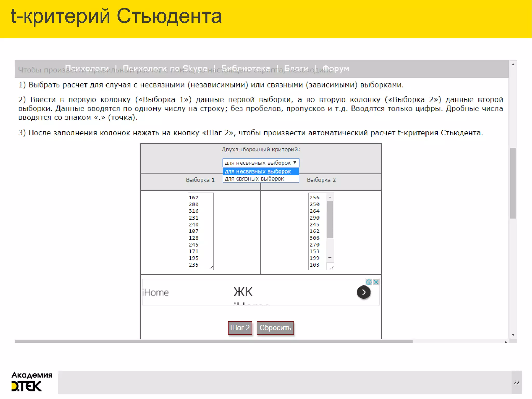Click the ad info (i) icon
Image resolution: width=532 pixels, height=399 pixels.
click(369, 282)
